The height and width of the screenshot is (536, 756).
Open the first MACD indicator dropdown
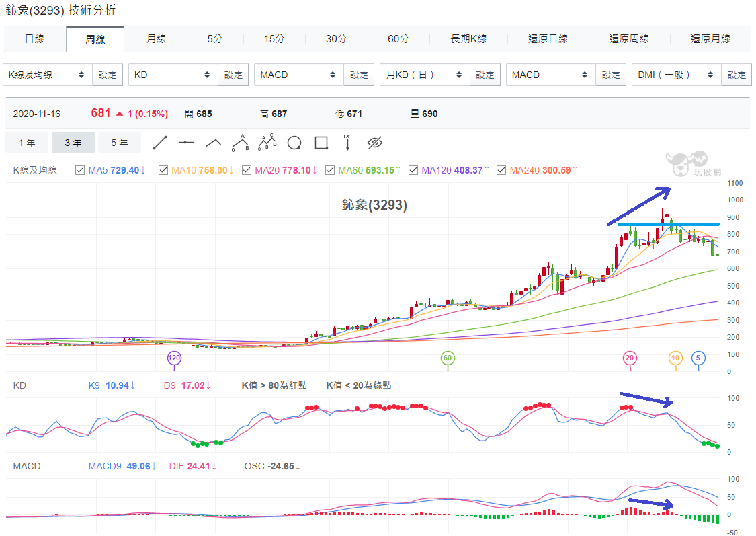(x=299, y=75)
